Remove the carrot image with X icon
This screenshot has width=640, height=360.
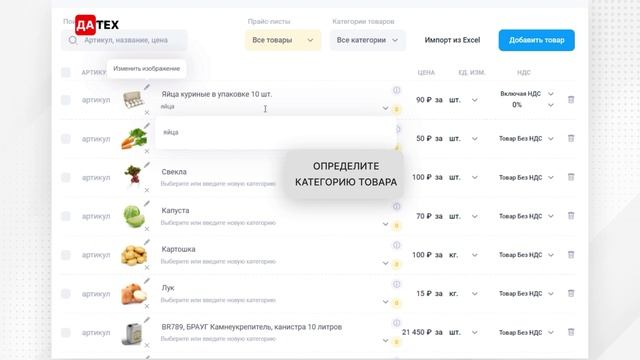(x=147, y=151)
